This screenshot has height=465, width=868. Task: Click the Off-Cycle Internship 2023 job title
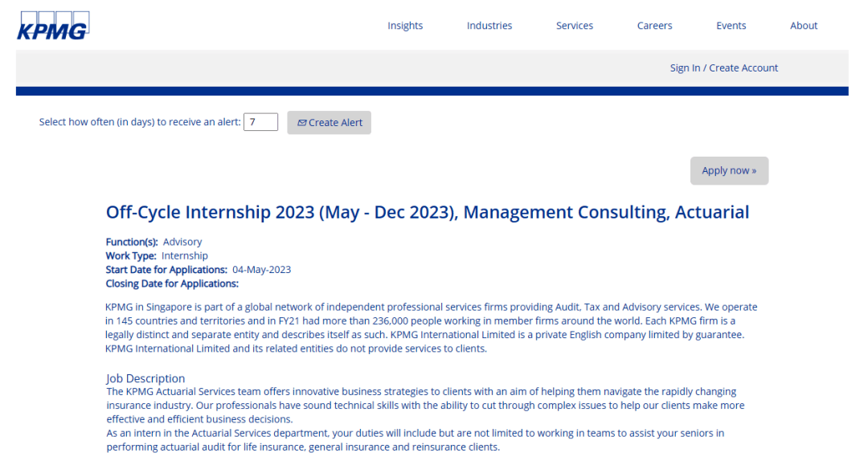tap(428, 213)
